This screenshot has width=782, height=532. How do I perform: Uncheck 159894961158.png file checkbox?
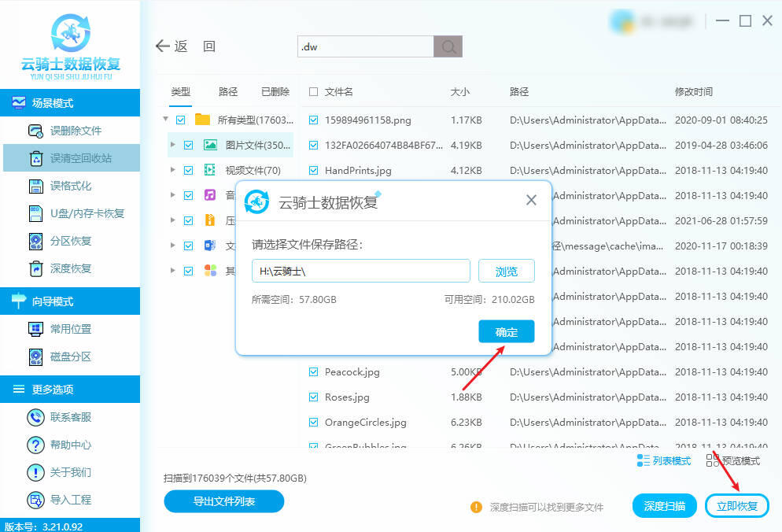pyautogui.click(x=313, y=120)
